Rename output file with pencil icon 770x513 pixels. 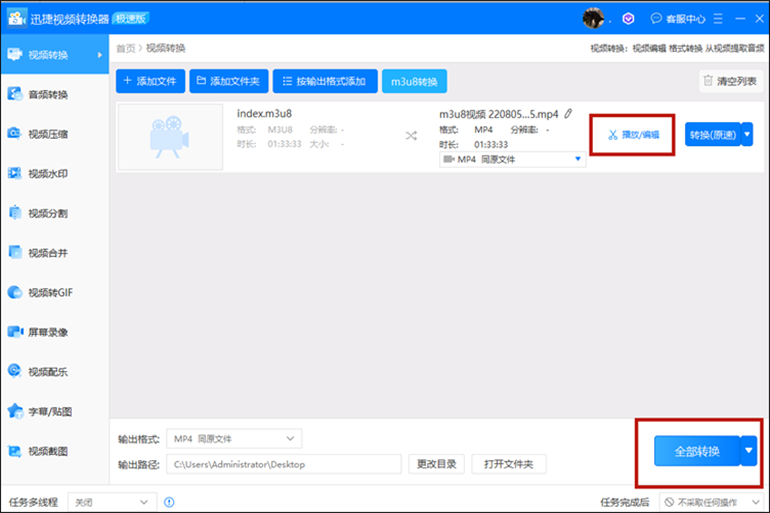(x=568, y=114)
